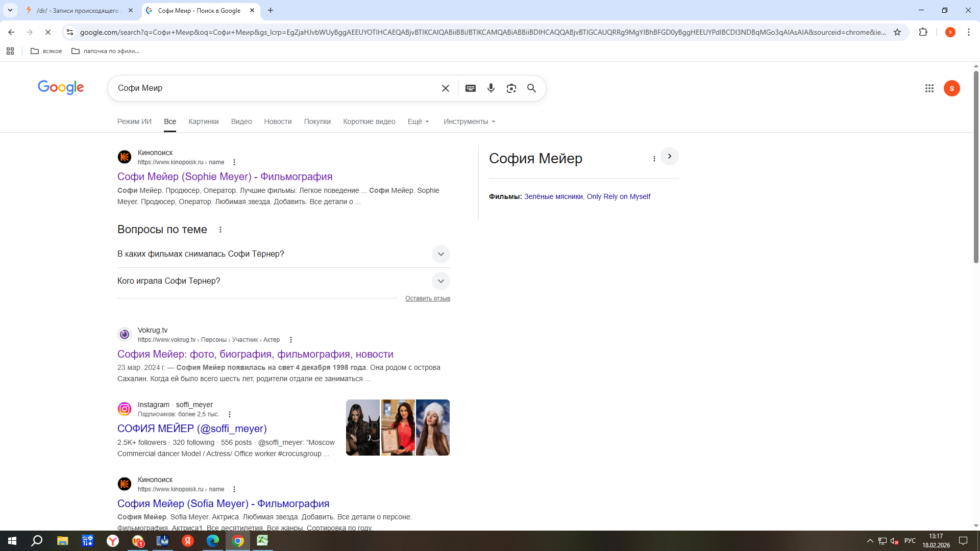
Task: Switch to Новости results tab
Action: [278, 121]
